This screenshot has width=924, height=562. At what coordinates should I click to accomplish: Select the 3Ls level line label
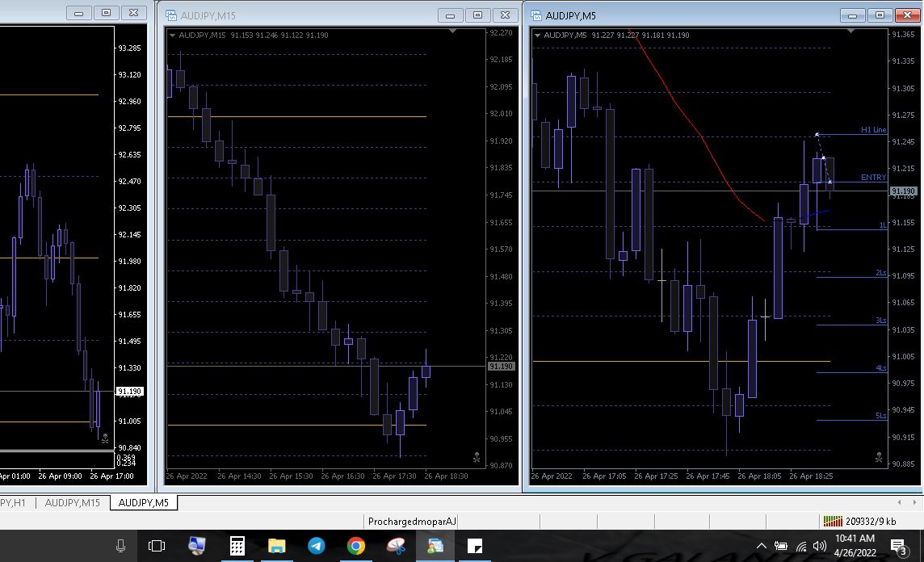point(881,321)
